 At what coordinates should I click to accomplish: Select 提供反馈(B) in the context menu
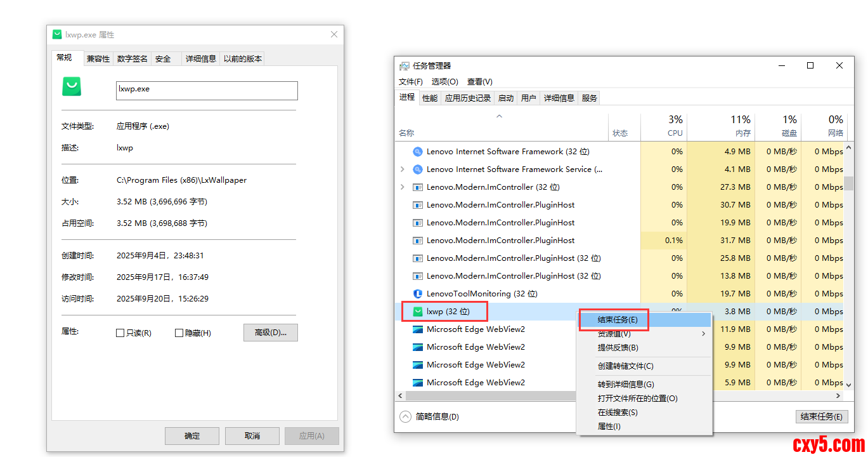pos(644,348)
